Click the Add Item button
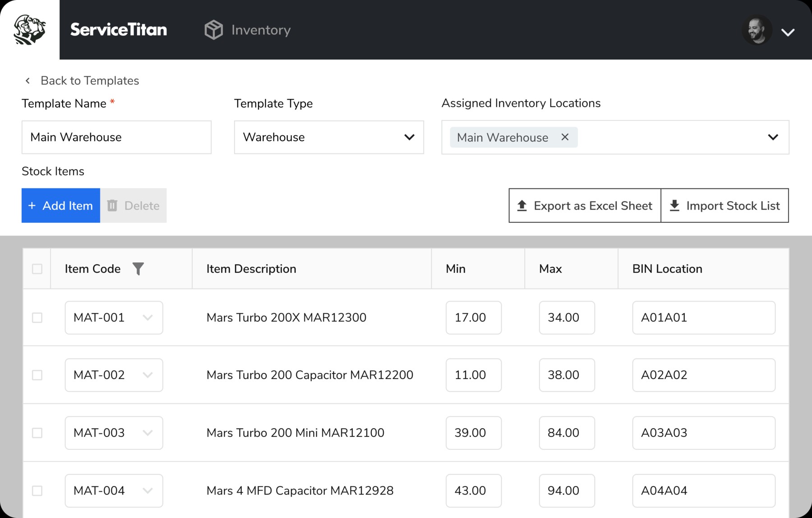Image resolution: width=812 pixels, height=518 pixels. [x=61, y=206]
